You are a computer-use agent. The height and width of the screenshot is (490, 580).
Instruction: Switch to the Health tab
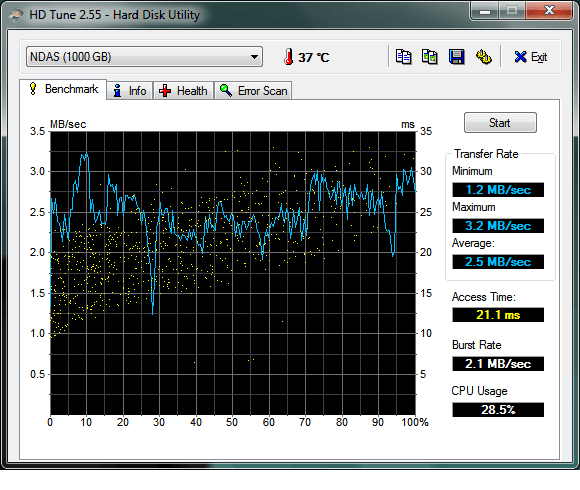[x=183, y=91]
